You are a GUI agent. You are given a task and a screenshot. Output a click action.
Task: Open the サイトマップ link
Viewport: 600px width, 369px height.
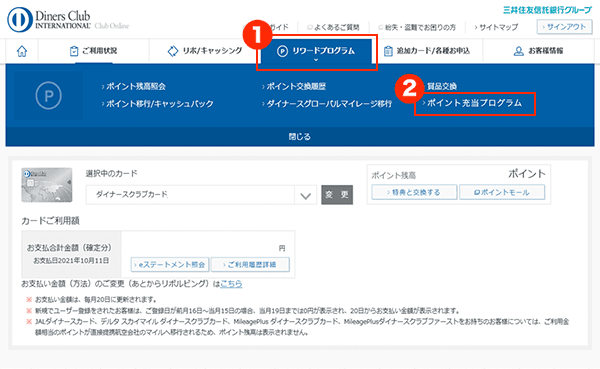496,28
